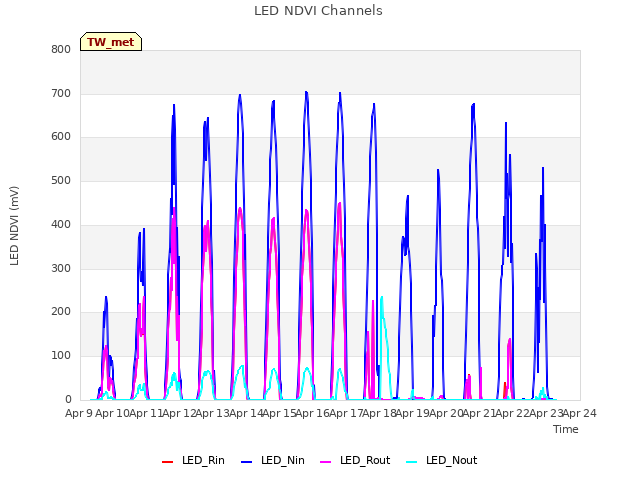Toggle the LED_Rout legend entry
The height and width of the screenshot is (480, 640).
(355, 461)
